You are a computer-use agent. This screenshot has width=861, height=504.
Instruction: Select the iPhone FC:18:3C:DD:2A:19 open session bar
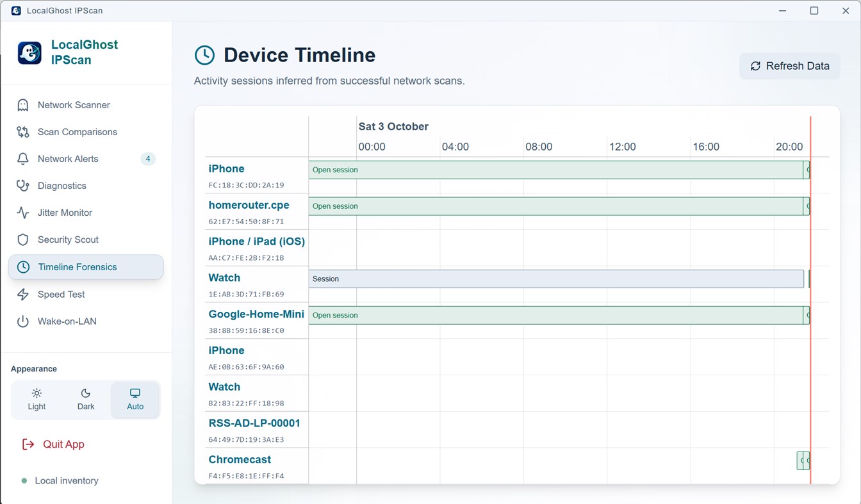click(556, 170)
